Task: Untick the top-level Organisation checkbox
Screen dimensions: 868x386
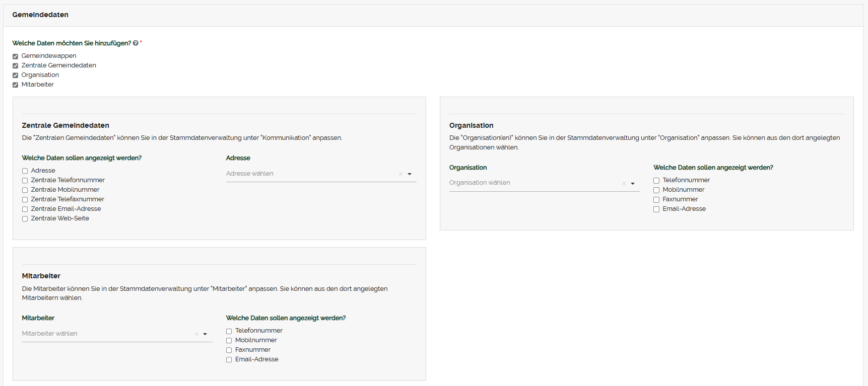Action: point(16,75)
